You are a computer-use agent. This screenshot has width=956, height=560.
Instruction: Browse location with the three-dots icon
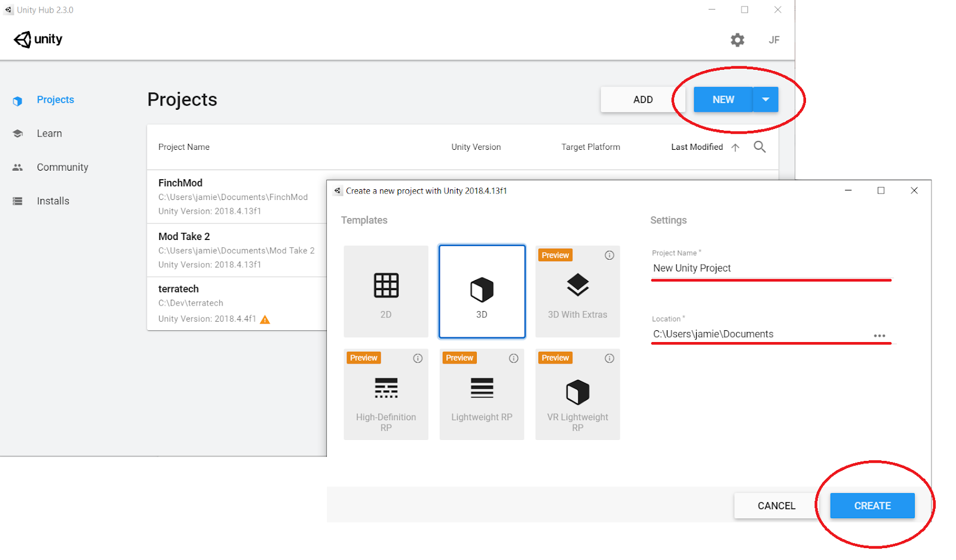point(879,336)
